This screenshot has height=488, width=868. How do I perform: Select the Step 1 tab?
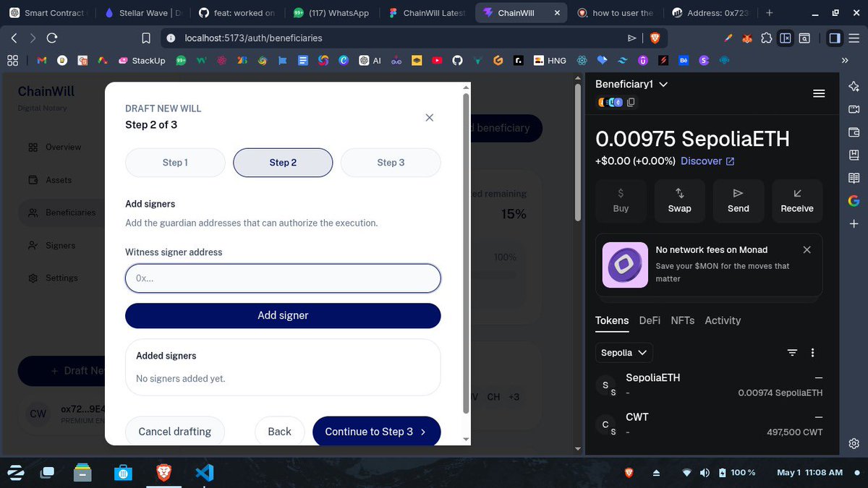tap(175, 163)
